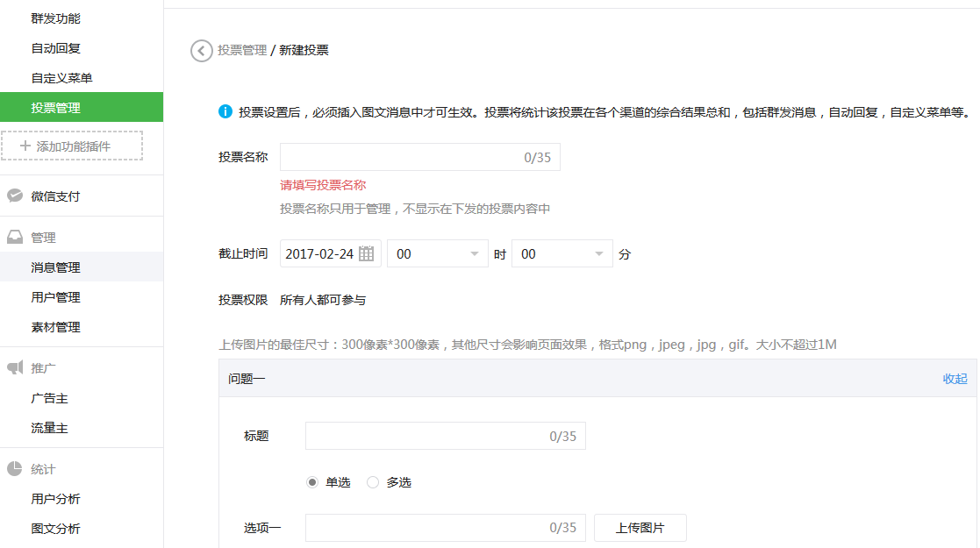Click the 上传图片 button
The width and height of the screenshot is (980, 548).
pos(640,528)
